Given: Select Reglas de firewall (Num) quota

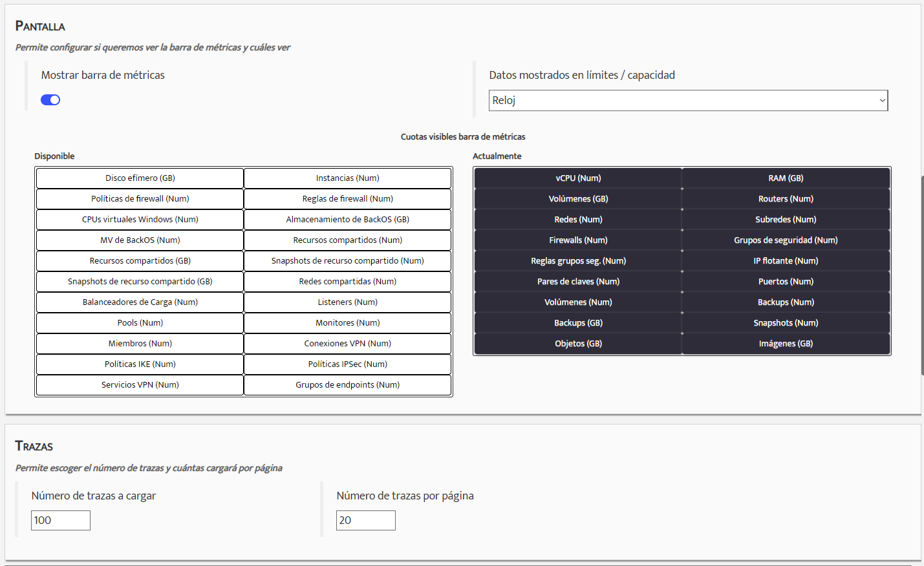Looking at the screenshot, I should click(x=348, y=198).
